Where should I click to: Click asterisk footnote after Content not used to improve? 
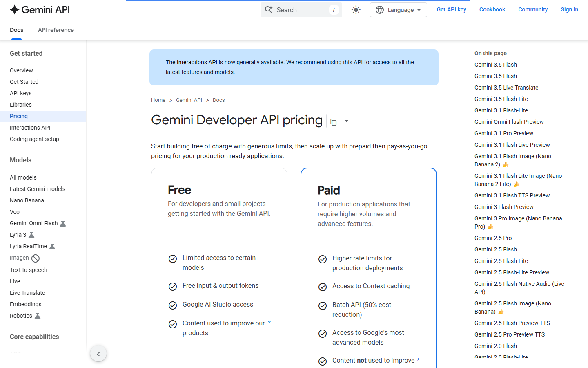tap(418, 360)
